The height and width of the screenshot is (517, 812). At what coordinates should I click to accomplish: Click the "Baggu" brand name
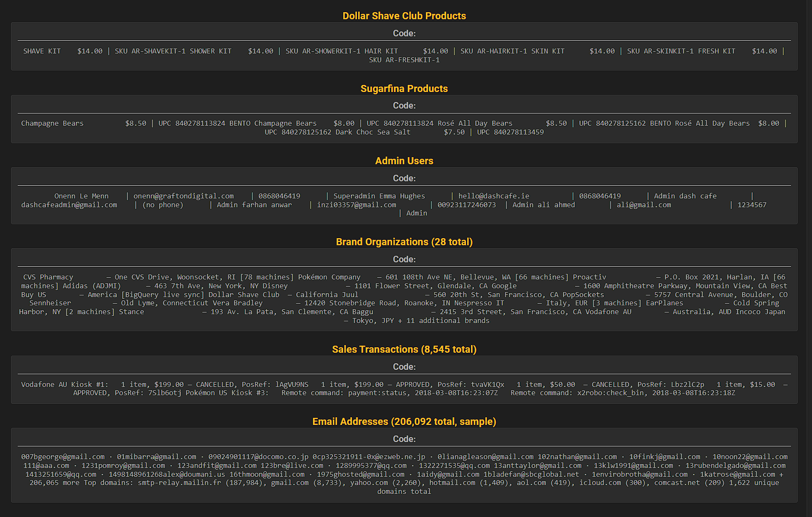pos(362,312)
